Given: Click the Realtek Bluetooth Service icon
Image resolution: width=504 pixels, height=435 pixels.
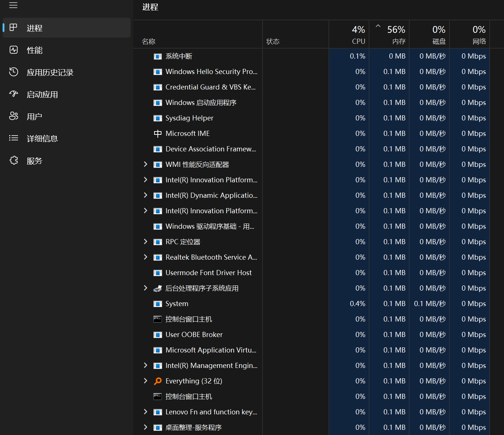Looking at the screenshot, I should [158, 257].
